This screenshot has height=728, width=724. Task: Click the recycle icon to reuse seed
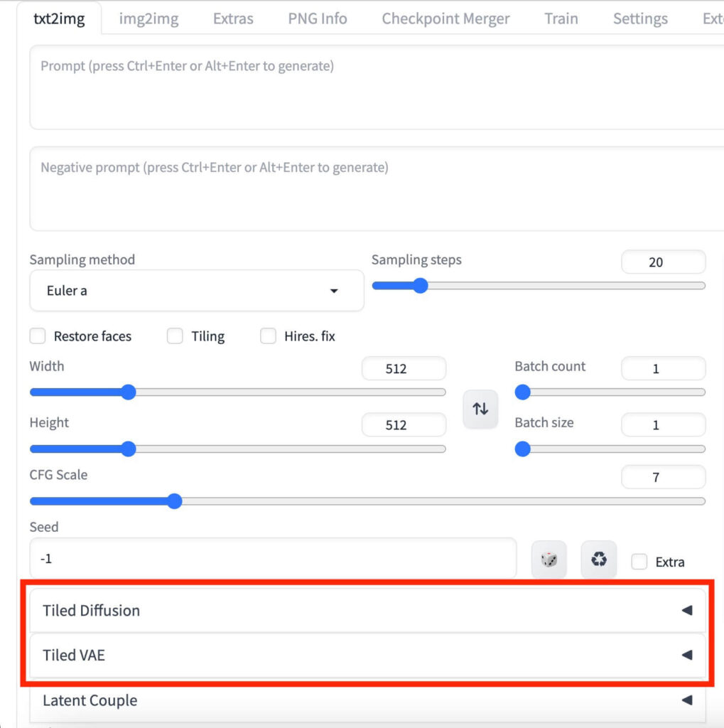(598, 560)
